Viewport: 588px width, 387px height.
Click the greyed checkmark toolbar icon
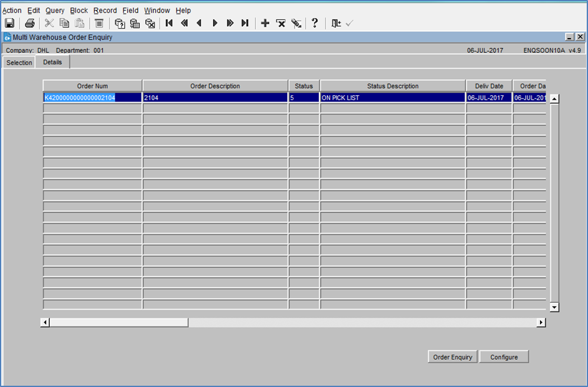coord(349,23)
